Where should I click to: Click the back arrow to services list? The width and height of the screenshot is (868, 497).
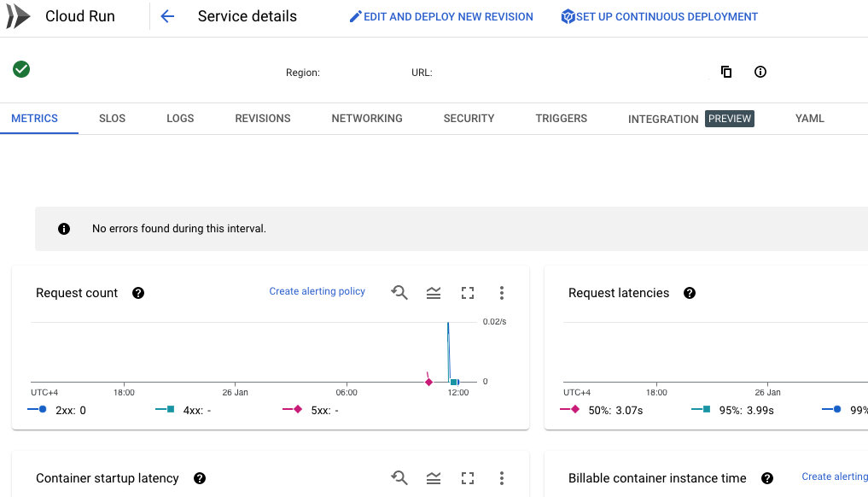point(167,16)
